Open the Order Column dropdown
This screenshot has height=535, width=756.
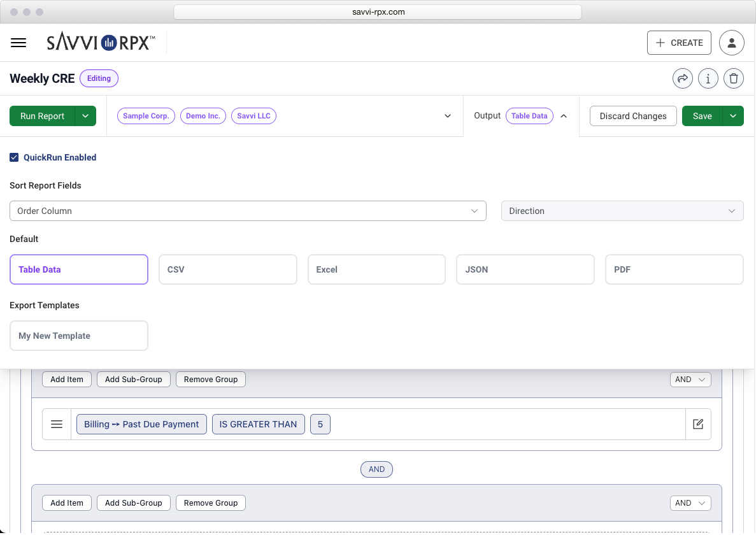pos(248,211)
